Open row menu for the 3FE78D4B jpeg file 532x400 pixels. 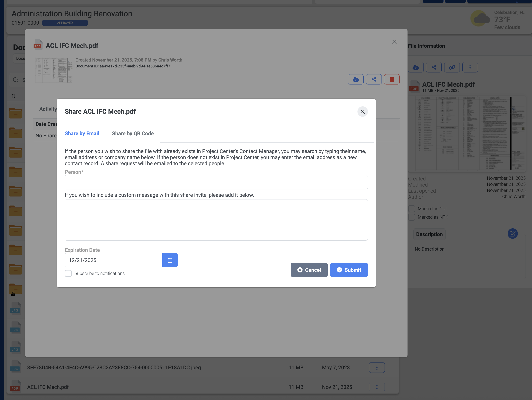[x=377, y=368]
